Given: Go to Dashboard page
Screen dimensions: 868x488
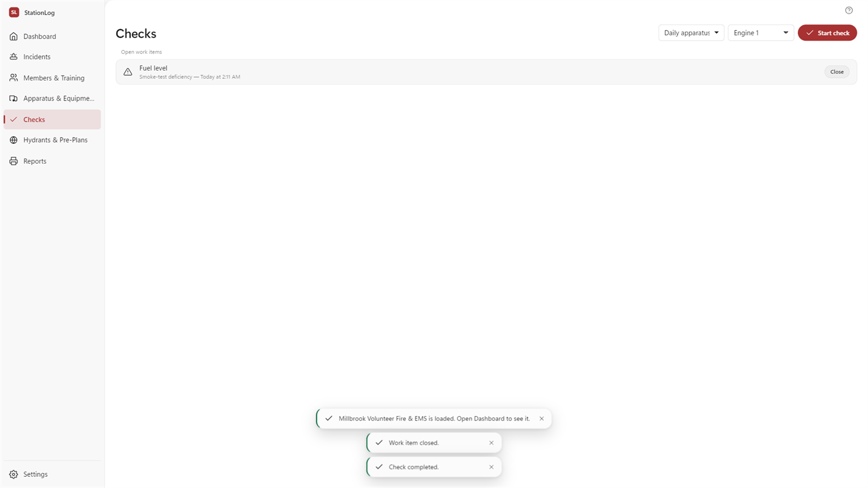Looking at the screenshot, I should [52, 37].
